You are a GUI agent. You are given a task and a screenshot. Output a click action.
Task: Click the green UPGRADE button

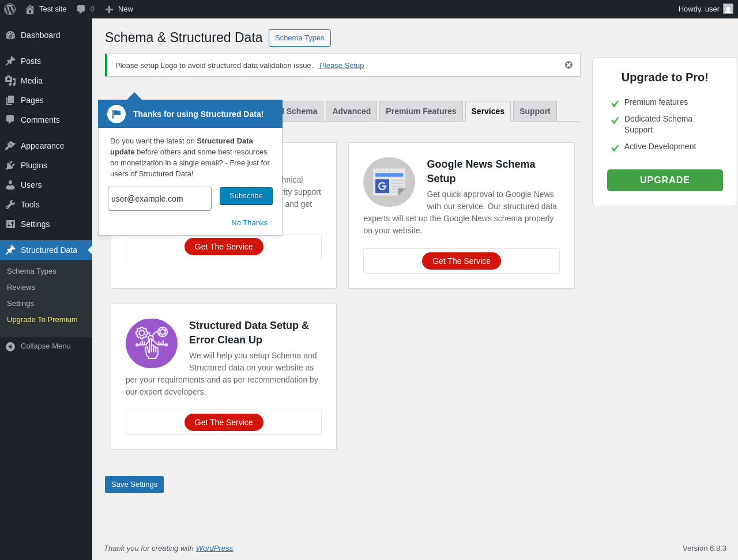pyautogui.click(x=665, y=180)
